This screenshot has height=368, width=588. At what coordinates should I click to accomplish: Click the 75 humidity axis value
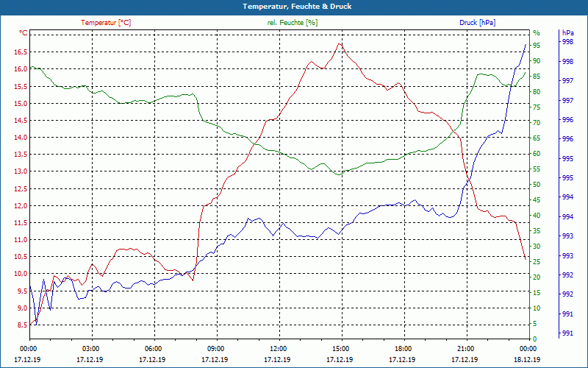(537, 107)
